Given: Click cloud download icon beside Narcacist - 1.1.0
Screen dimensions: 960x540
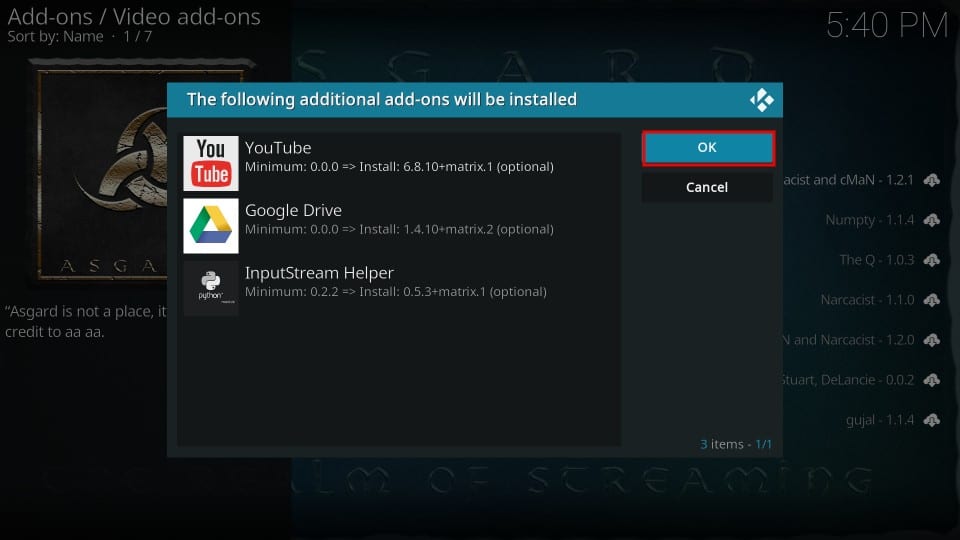Looking at the screenshot, I should [x=932, y=300].
